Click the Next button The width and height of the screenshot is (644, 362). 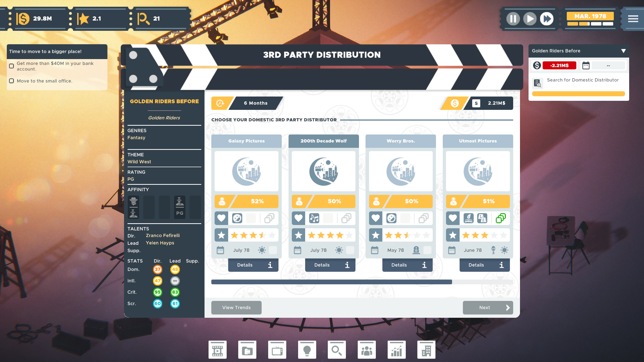(x=488, y=307)
